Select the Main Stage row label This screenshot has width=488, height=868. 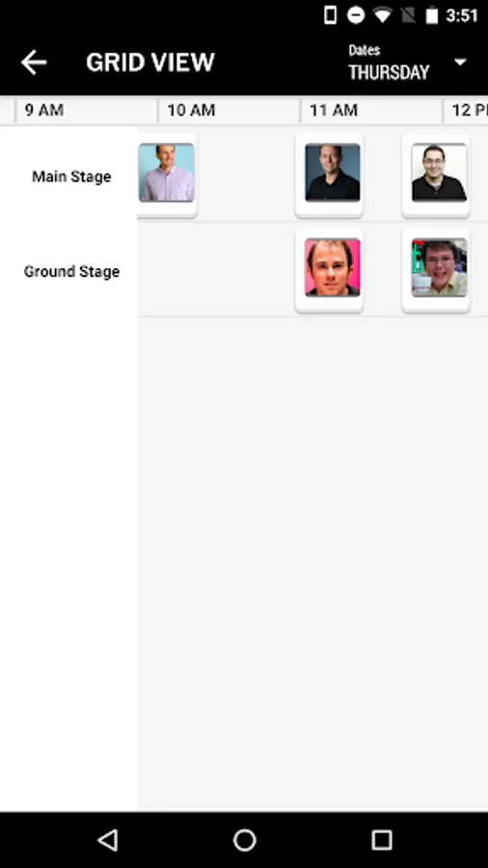coord(71,176)
